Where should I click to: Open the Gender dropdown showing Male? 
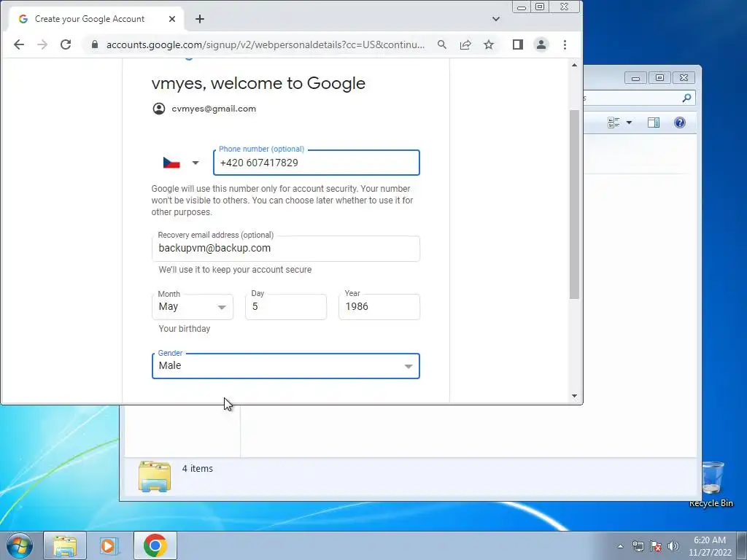point(286,366)
